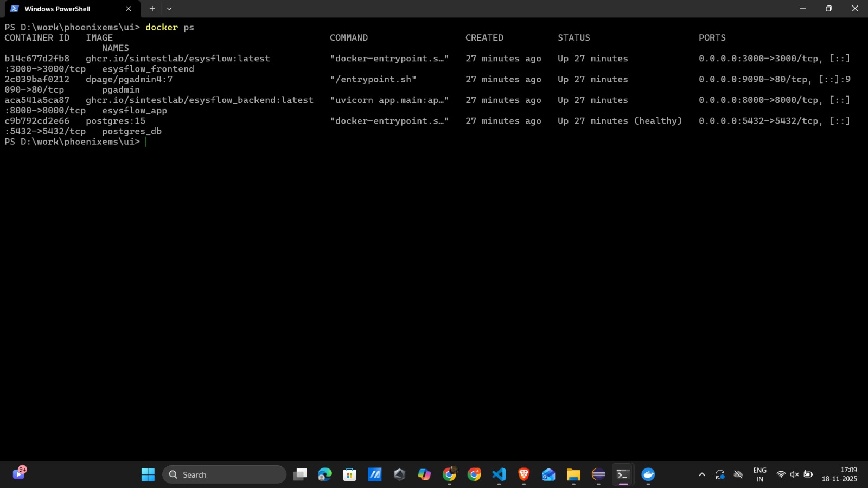Click the battery status tray icon
Screen dimensions: 868x488
point(808,474)
